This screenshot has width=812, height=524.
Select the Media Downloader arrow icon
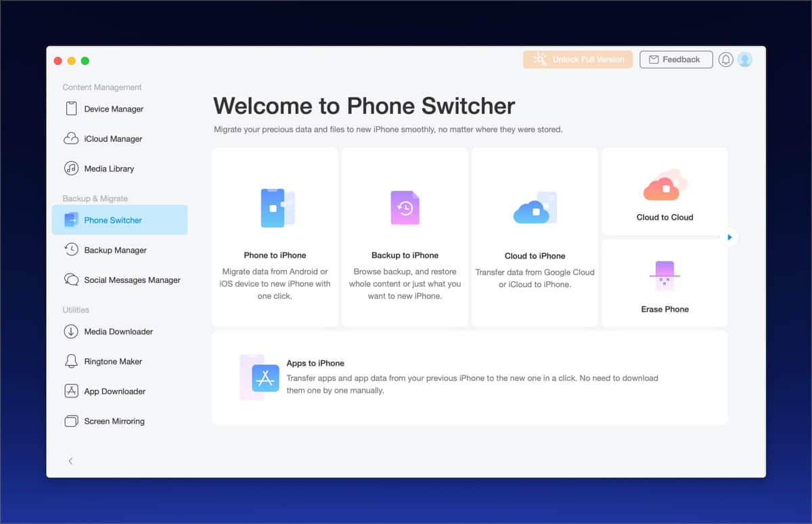[x=71, y=332]
